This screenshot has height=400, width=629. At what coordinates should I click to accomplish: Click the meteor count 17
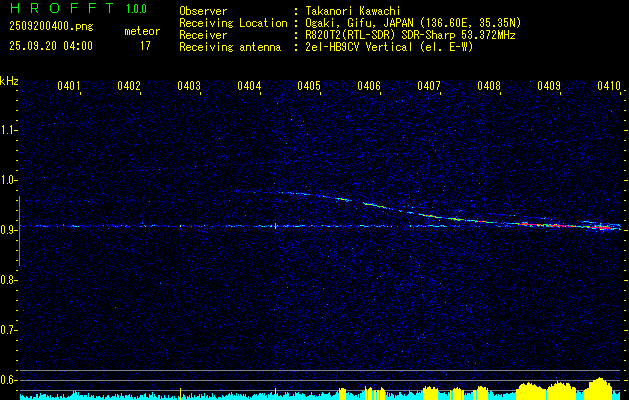tap(145, 46)
